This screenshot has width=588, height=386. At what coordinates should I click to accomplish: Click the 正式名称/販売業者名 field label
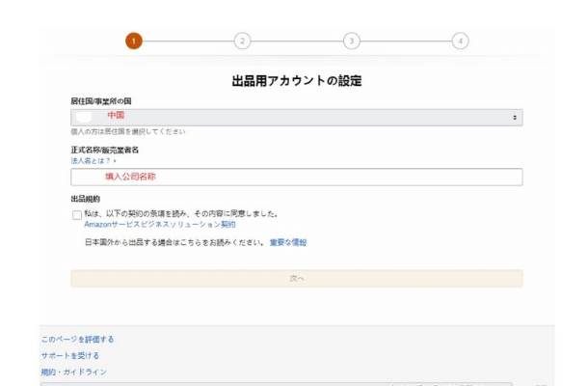(104, 151)
